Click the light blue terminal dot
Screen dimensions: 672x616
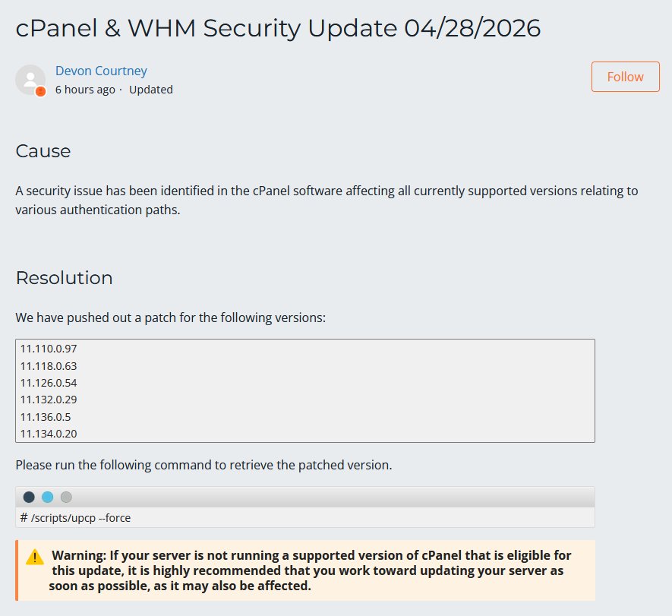point(48,498)
